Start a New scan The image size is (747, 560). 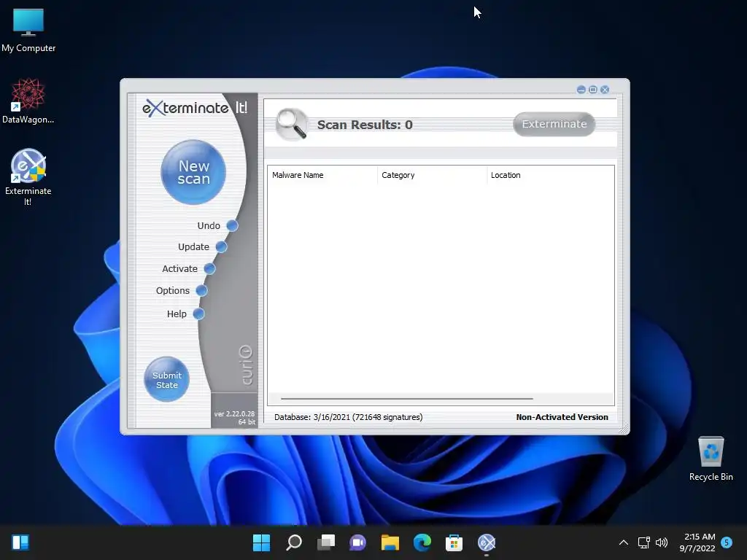click(193, 172)
